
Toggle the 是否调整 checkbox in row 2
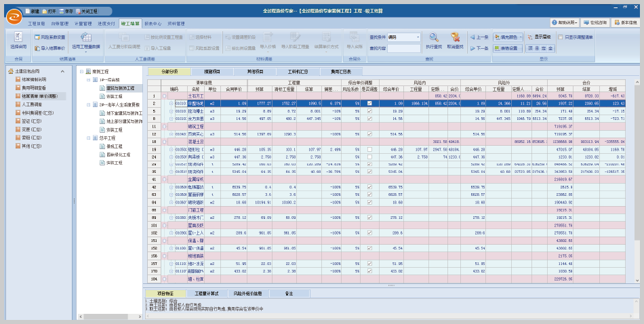point(369,103)
